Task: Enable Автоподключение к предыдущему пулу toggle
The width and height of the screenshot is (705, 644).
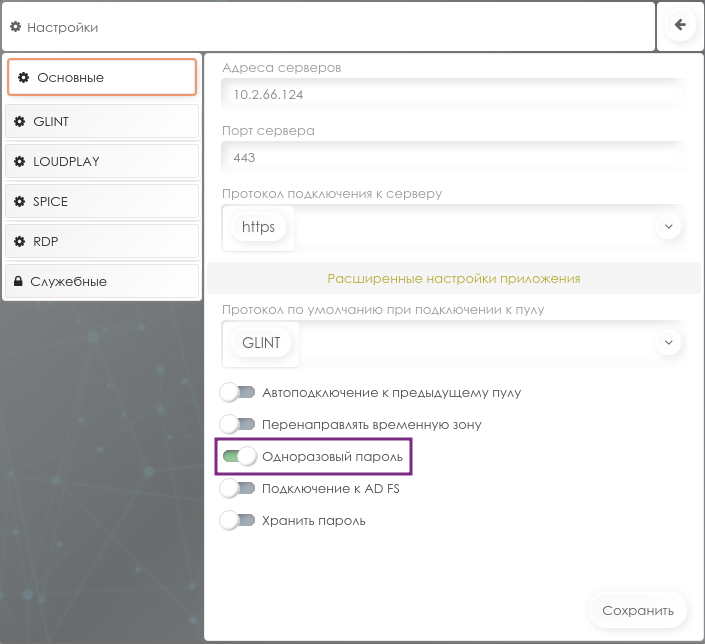Action: (x=237, y=393)
